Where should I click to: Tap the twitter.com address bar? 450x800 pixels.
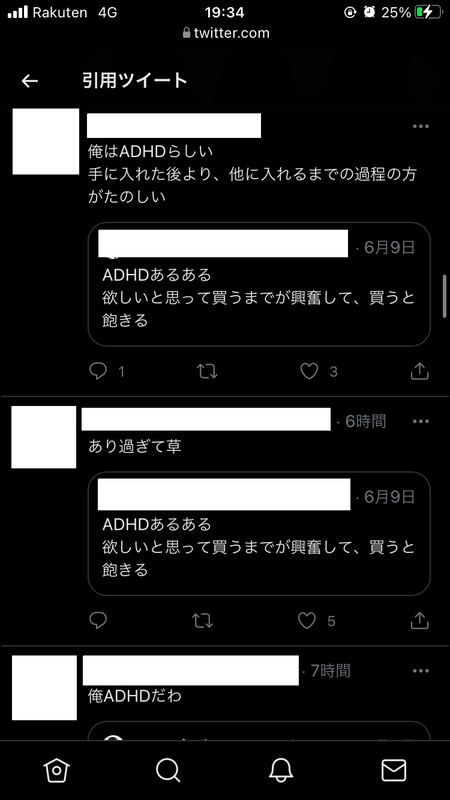point(225,33)
